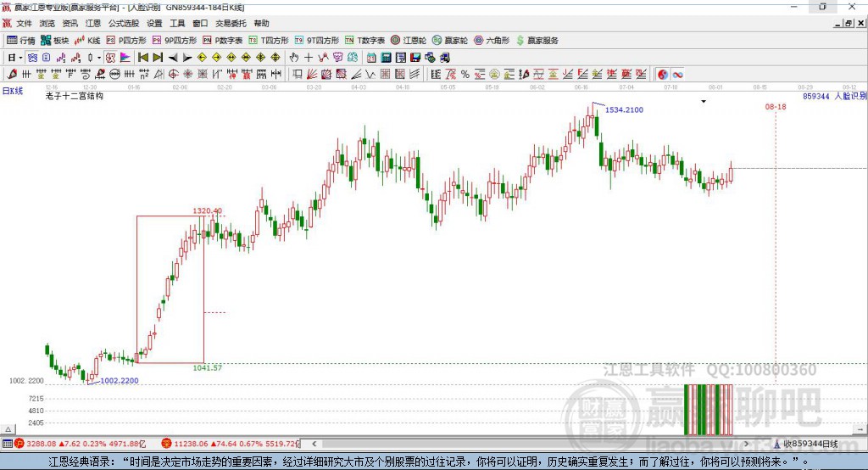Select the Gann fan lines tool
Viewport: 868px width, 470px height.
tap(312, 75)
